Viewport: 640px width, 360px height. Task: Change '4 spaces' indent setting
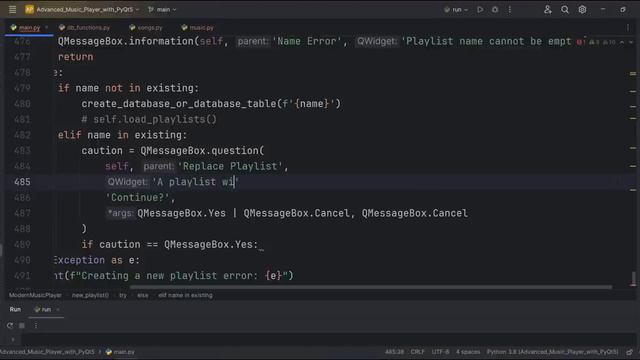[x=468, y=352]
